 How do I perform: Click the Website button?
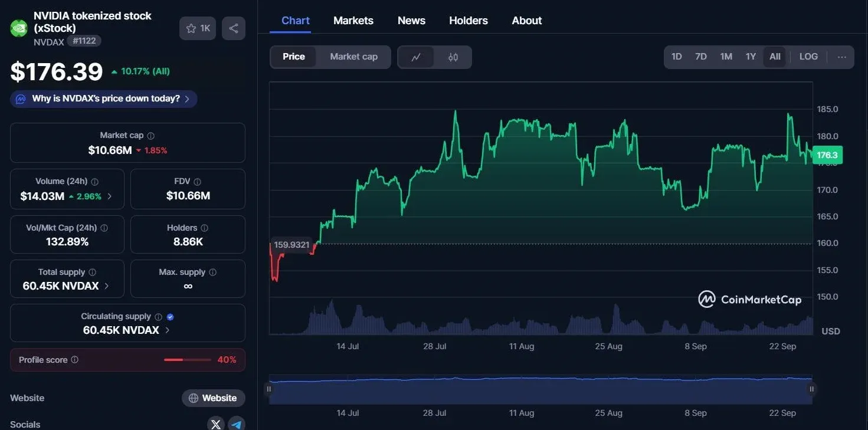[x=213, y=398]
